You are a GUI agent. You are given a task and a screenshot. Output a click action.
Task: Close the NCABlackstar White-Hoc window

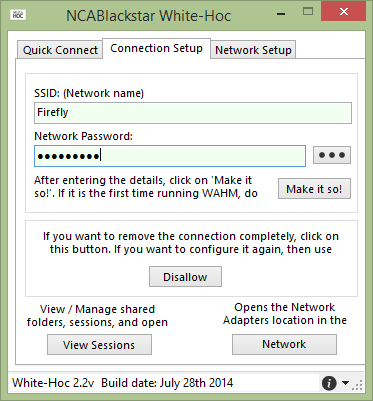[344, 11]
